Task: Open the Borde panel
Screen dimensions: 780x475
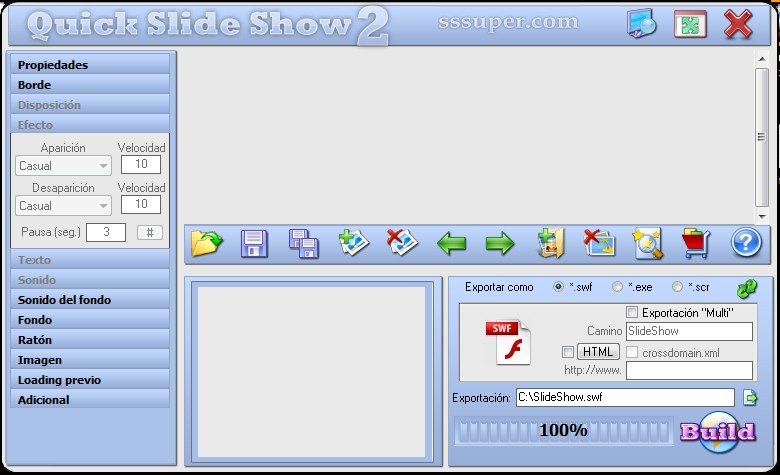Action: pyautogui.click(x=90, y=85)
